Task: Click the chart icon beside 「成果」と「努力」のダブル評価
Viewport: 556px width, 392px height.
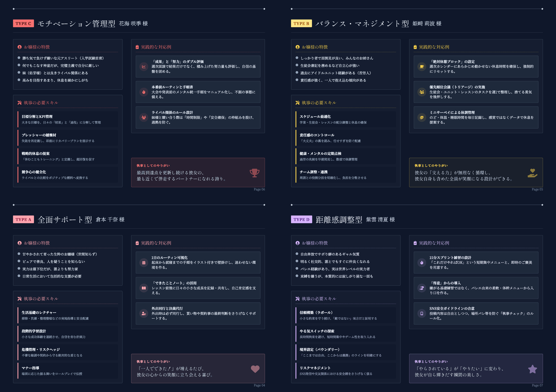Action: coord(144,67)
